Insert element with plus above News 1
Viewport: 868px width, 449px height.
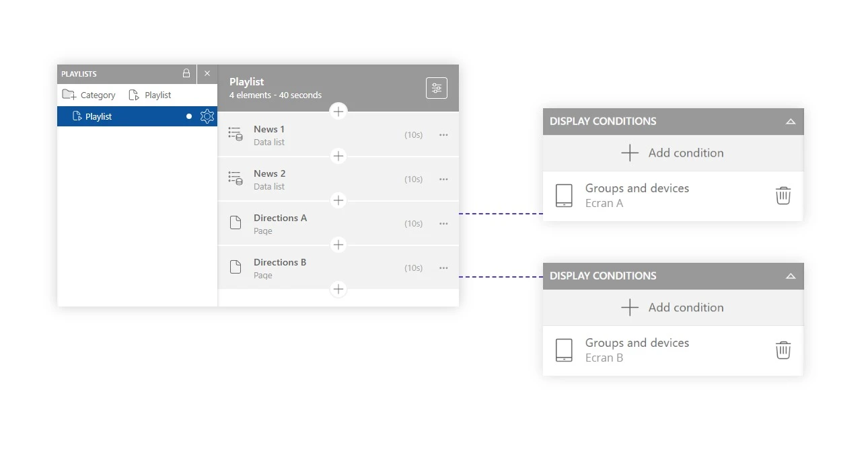click(x=338, y=112)
